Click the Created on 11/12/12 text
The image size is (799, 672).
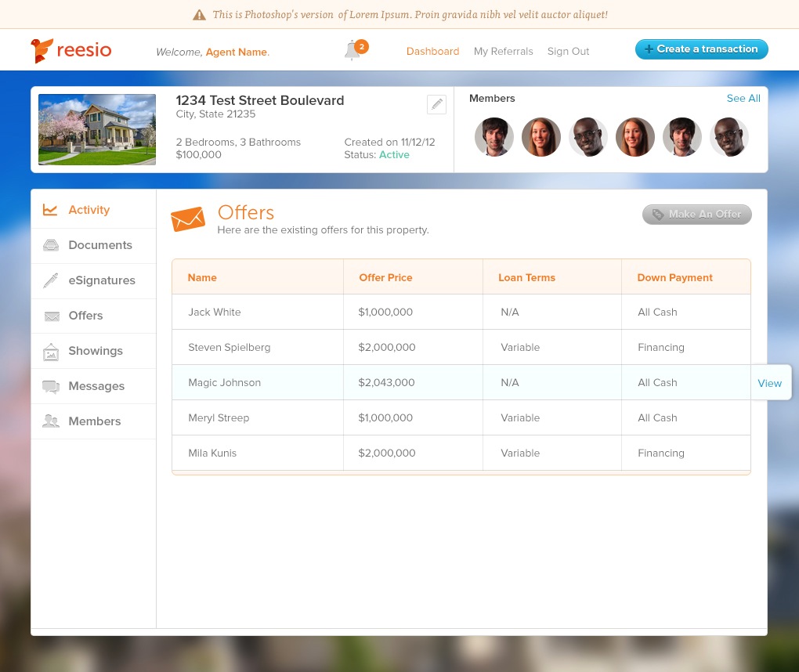[389, 142]
